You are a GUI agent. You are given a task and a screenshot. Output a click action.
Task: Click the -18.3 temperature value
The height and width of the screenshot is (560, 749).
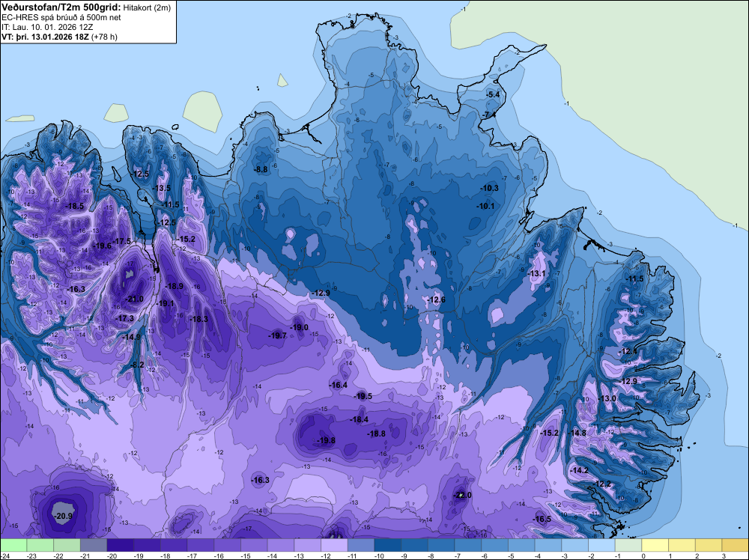[198, 319]
